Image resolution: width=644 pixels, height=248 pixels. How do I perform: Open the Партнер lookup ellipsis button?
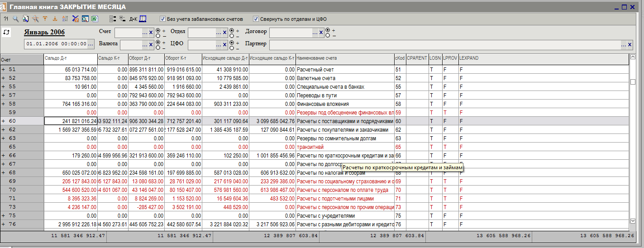click(x=624, y=44)
